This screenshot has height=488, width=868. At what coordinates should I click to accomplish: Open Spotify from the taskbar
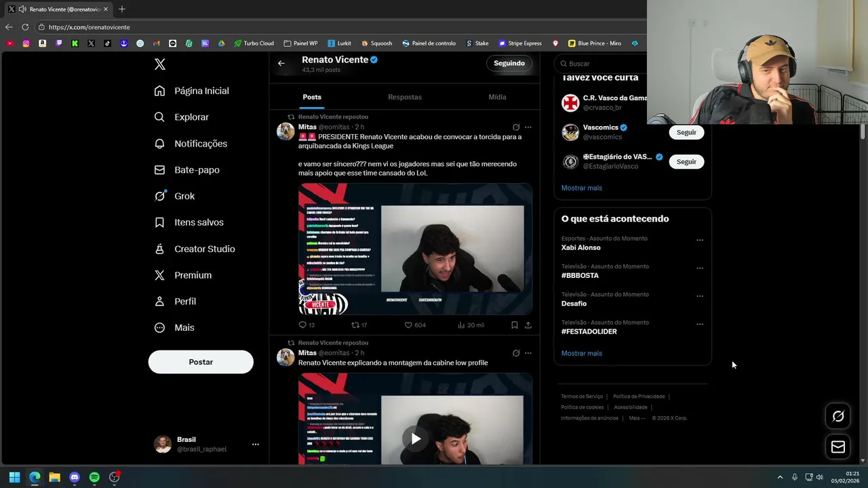[94, 477]
